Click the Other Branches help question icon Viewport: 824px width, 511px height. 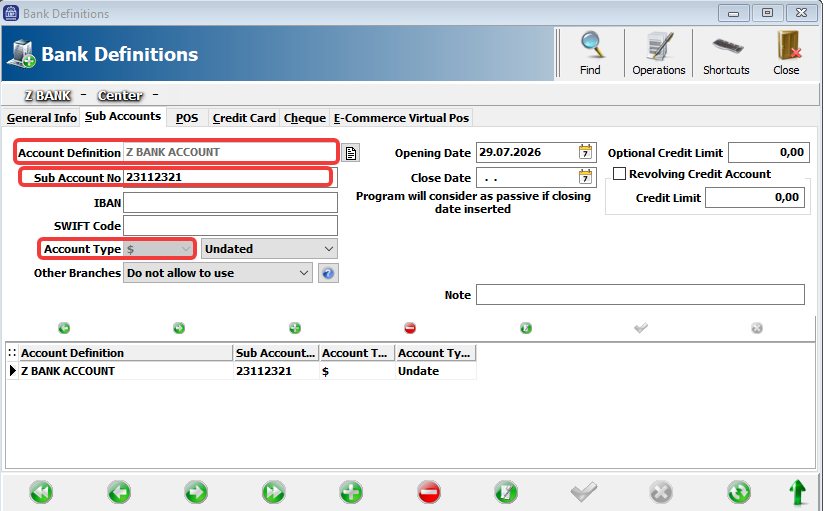(328, 273)
